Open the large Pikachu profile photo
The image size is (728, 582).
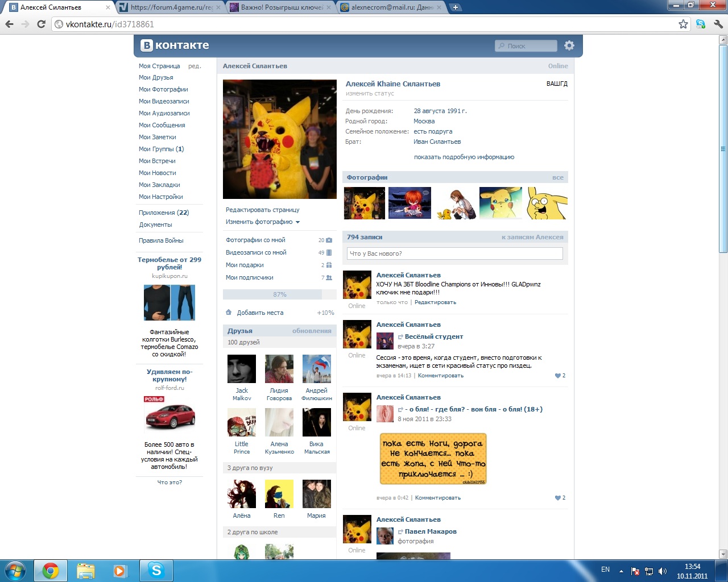coord(280,139)
